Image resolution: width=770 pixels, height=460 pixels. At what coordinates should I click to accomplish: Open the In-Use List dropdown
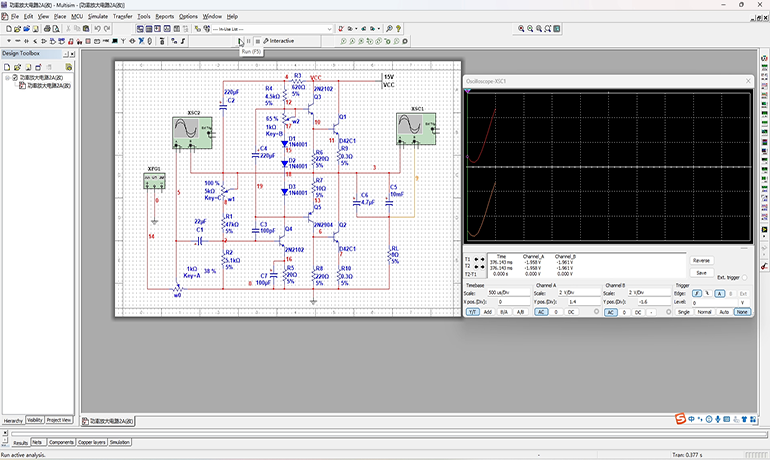[x=329, y=29]
